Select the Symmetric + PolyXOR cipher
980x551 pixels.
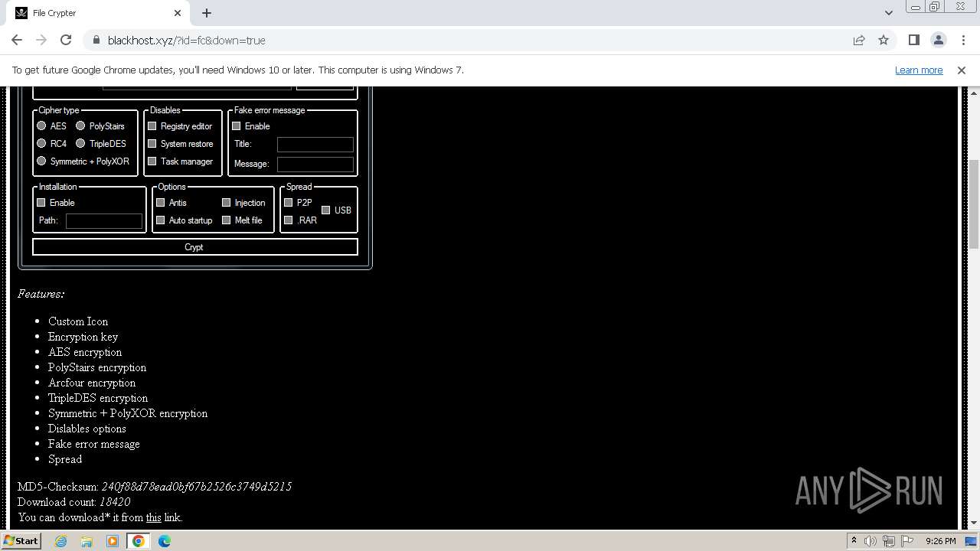click(x=41, y=161)
